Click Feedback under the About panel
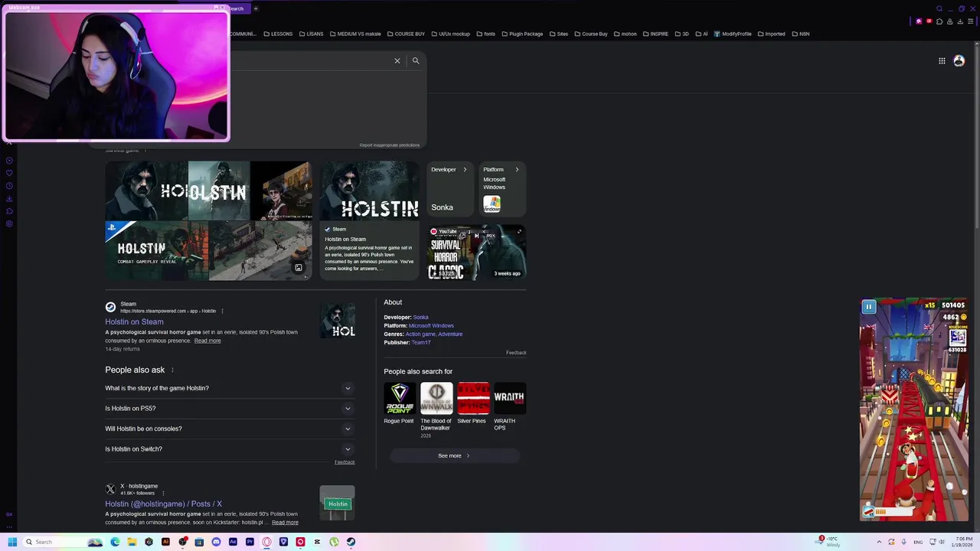The height and width of the screenshot is (551, 980). (x=516, y=353)
